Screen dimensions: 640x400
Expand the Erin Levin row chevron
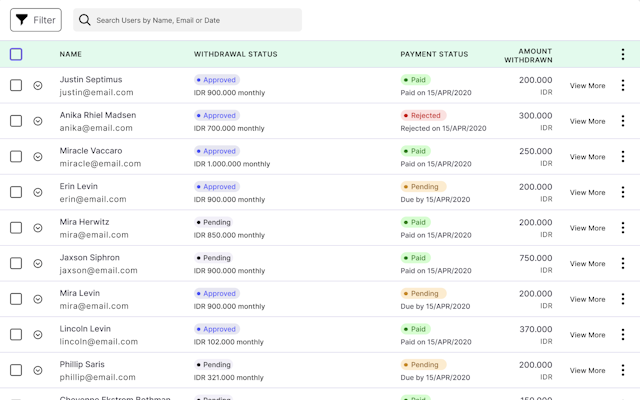pyautogui.click(x=38, y=193)
